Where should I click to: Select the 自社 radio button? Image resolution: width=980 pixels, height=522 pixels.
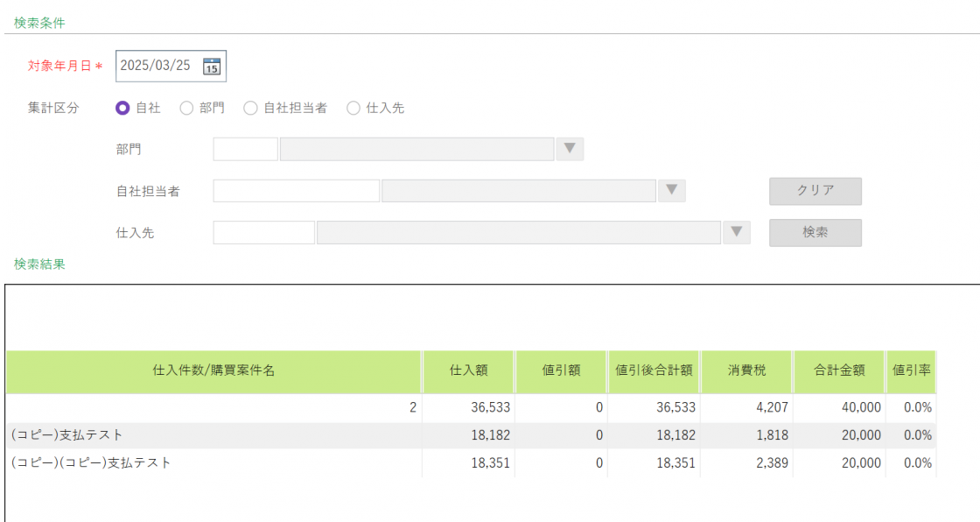pos(123,109)
